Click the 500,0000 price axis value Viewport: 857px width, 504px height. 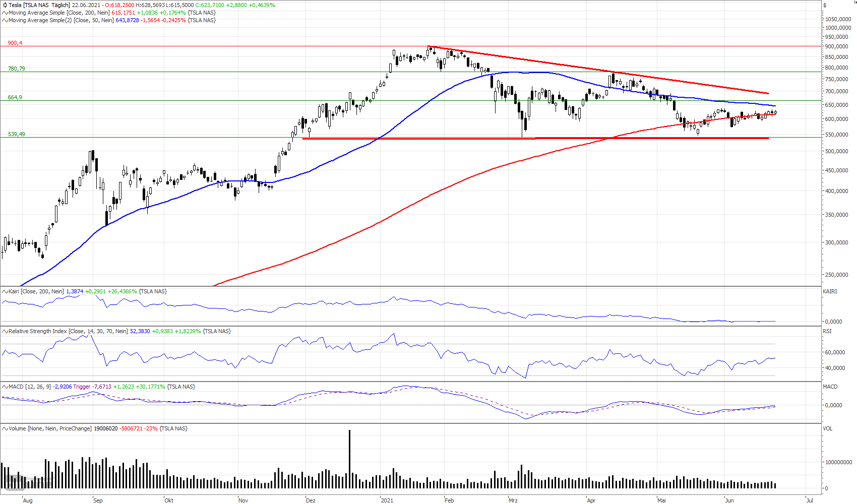(837, 151)
